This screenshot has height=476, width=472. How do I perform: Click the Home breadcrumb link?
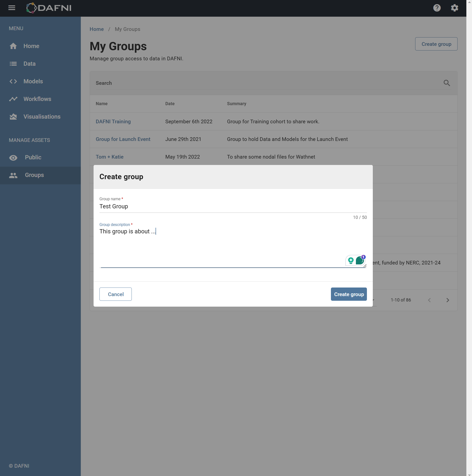pos(97,29)
